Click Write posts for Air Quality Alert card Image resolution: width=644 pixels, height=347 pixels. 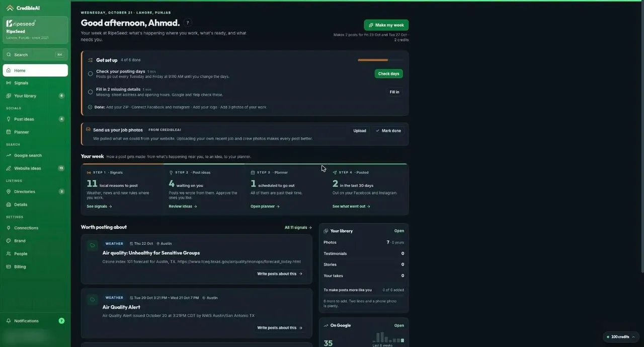pyautogui.click(x=280, y=328)
